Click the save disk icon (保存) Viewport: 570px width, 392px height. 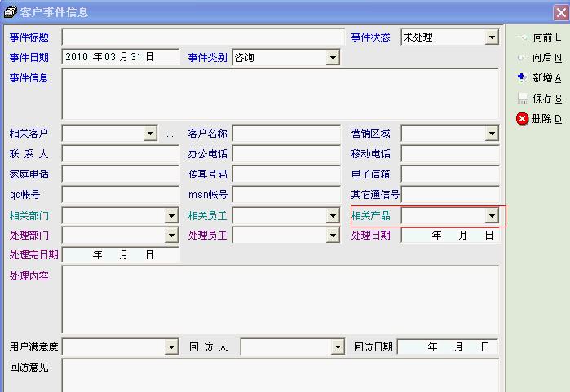tap(523, 99)
